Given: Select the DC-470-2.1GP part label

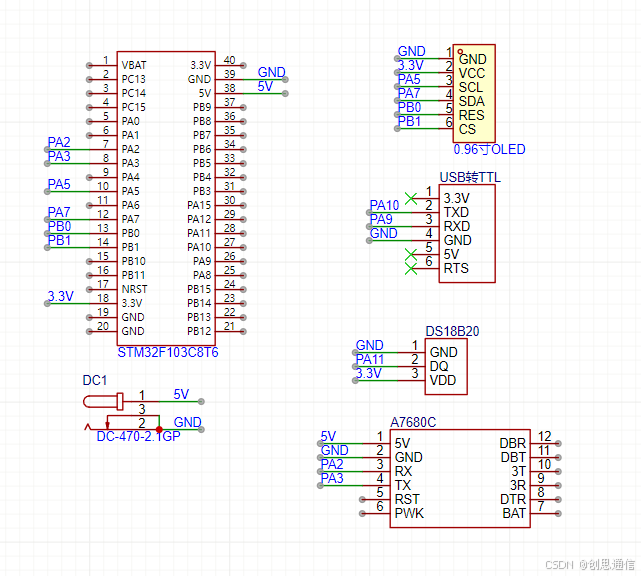Looking at the screenshot, I should click(139, 437).
